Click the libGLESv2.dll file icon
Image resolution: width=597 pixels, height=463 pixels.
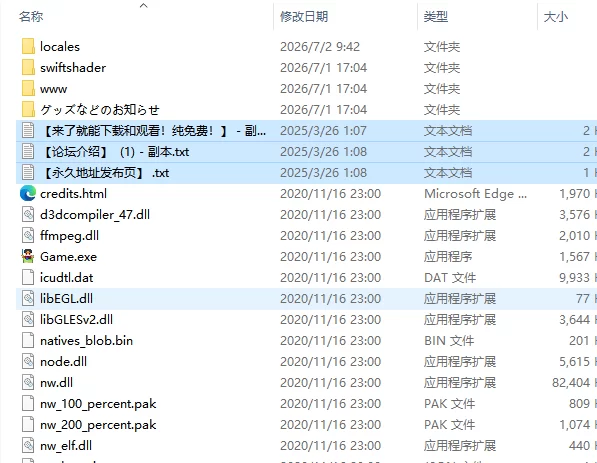[x=28, y=319]
